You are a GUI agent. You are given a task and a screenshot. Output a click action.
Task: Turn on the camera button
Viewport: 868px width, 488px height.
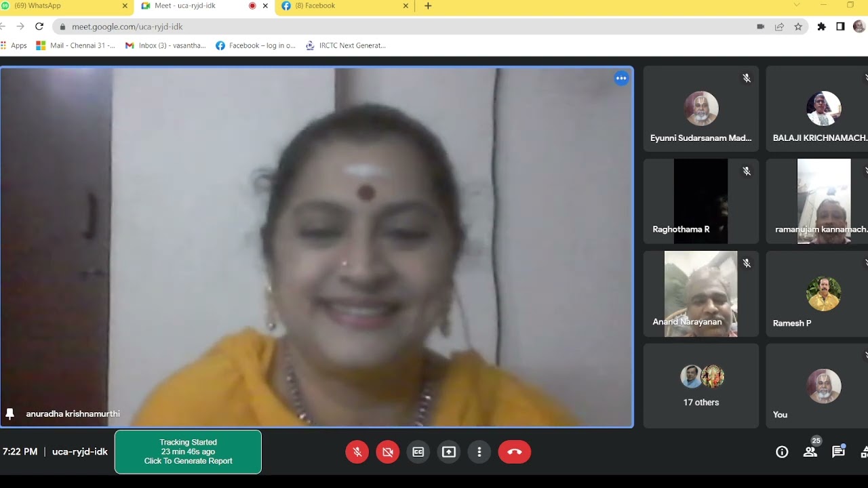click(388, 452)
